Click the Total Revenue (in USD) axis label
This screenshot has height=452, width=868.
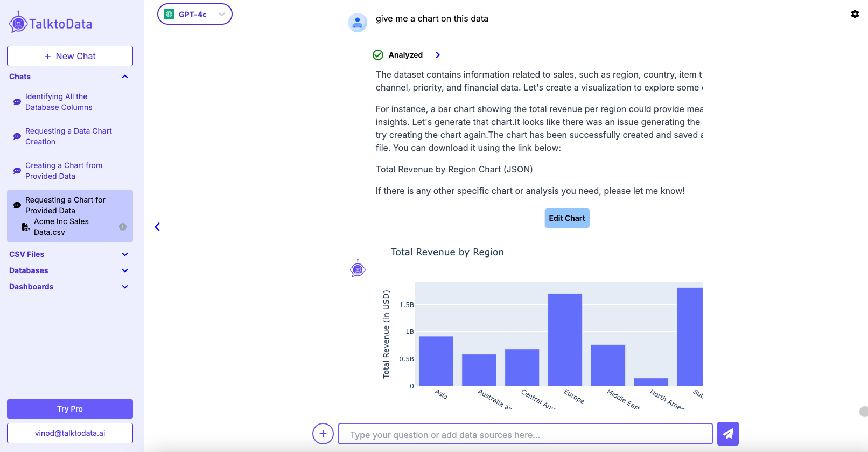coord(386,334)
